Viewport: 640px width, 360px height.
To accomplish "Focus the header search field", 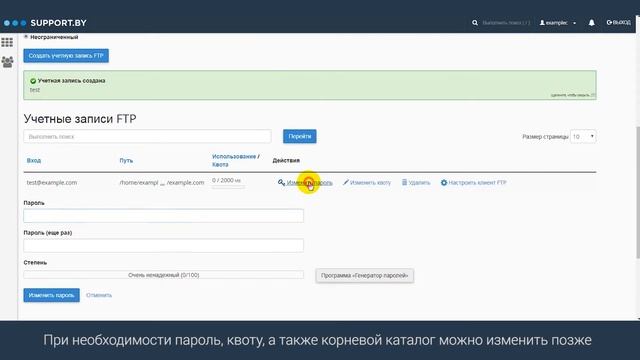I will (506, 23).
